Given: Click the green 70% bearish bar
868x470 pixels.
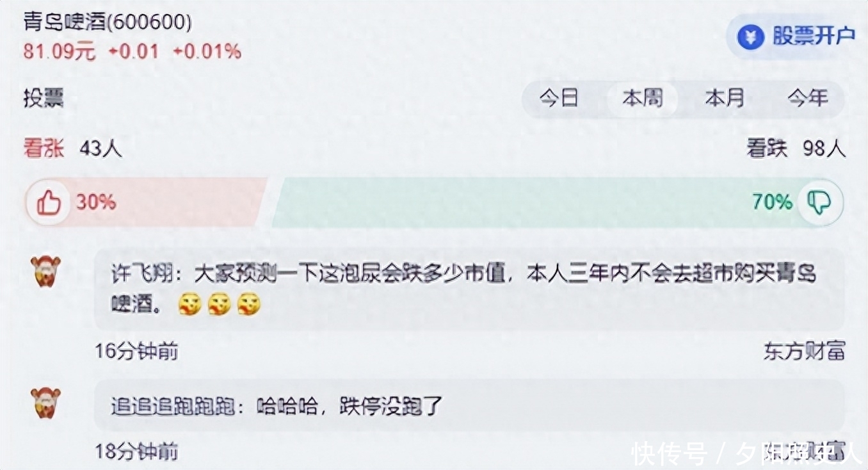Looking at the screenshot, I should click(x=557, y=203).
